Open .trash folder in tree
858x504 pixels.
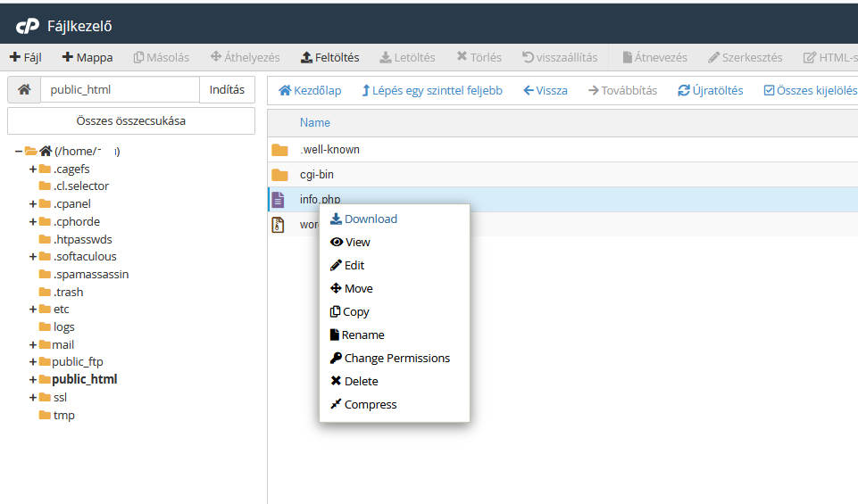69,293
